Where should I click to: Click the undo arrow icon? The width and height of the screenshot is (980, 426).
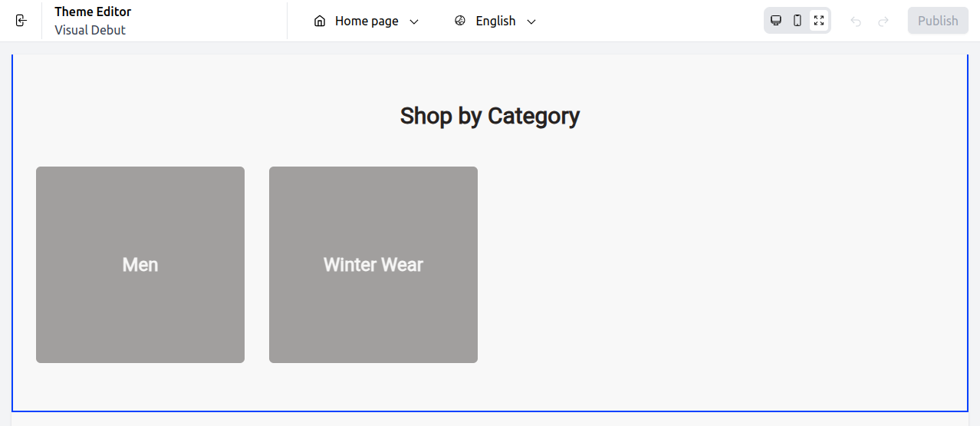tap(856, 21)
